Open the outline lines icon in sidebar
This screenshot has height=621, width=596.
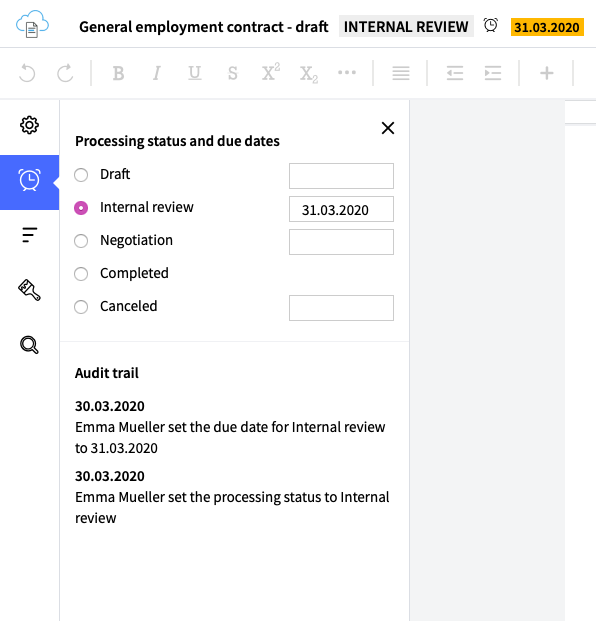[x=29, y=235]
